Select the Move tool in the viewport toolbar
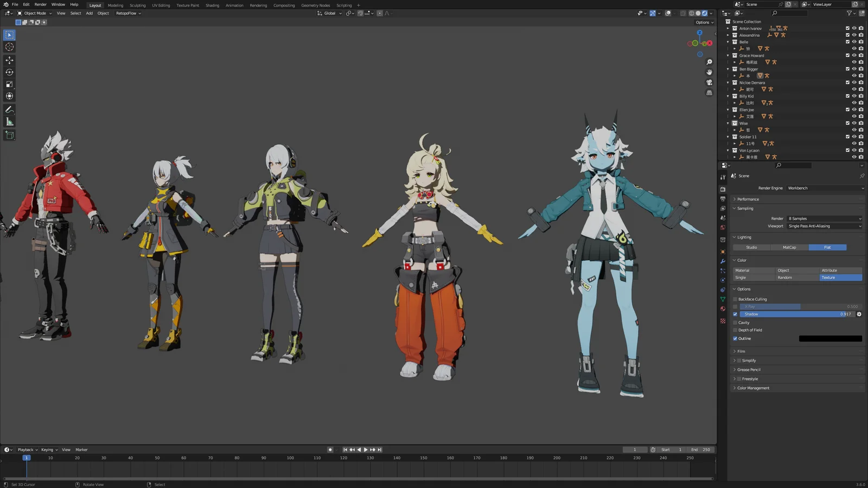 (9, 60)
